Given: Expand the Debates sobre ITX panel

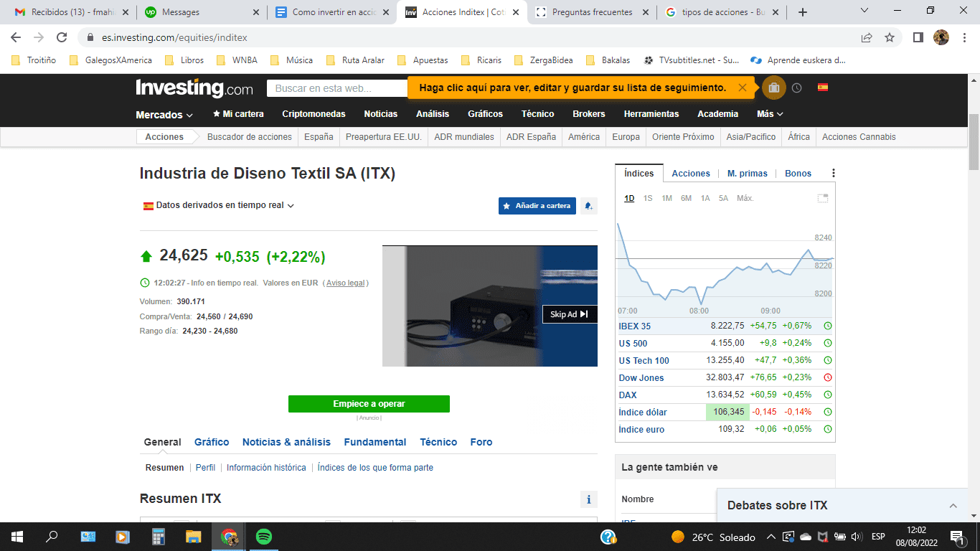Looking at the screenshot, I should pyautogui.click(x=953, y=506).
